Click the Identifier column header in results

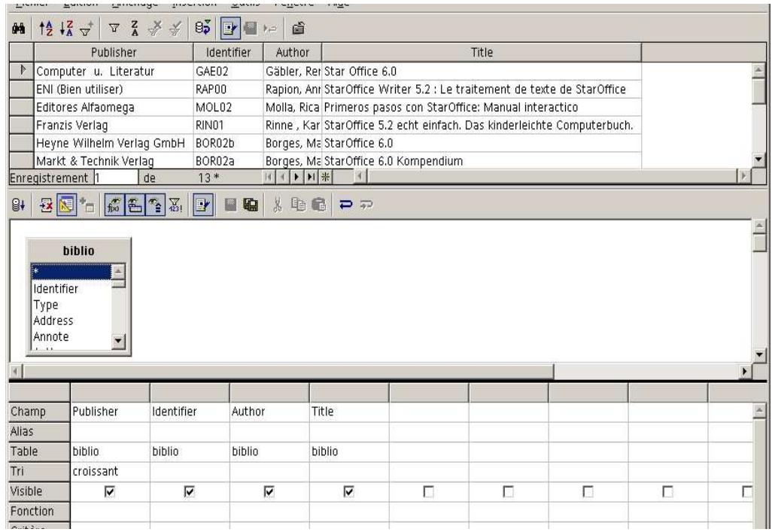tap(228, 52)
